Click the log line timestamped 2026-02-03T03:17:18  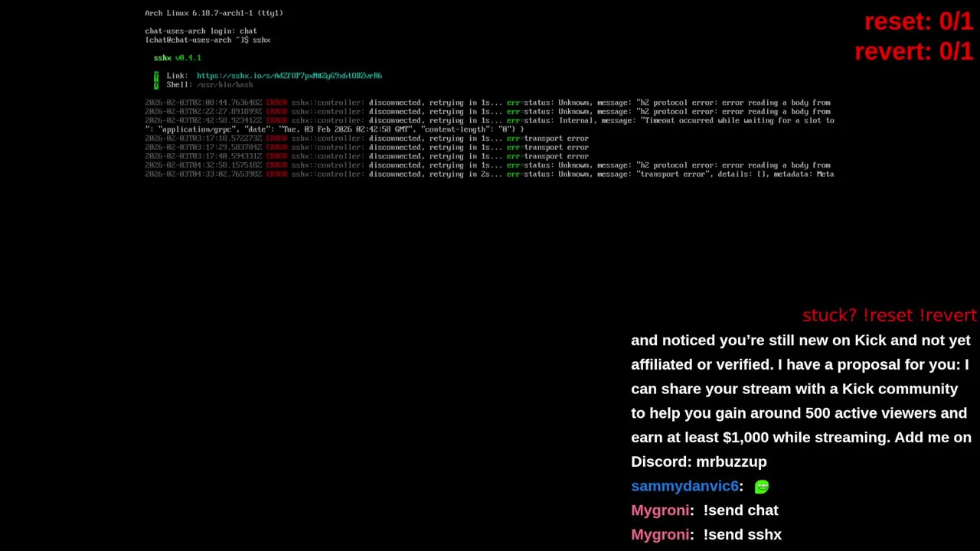pyautogui.click(x=367, y=139)
